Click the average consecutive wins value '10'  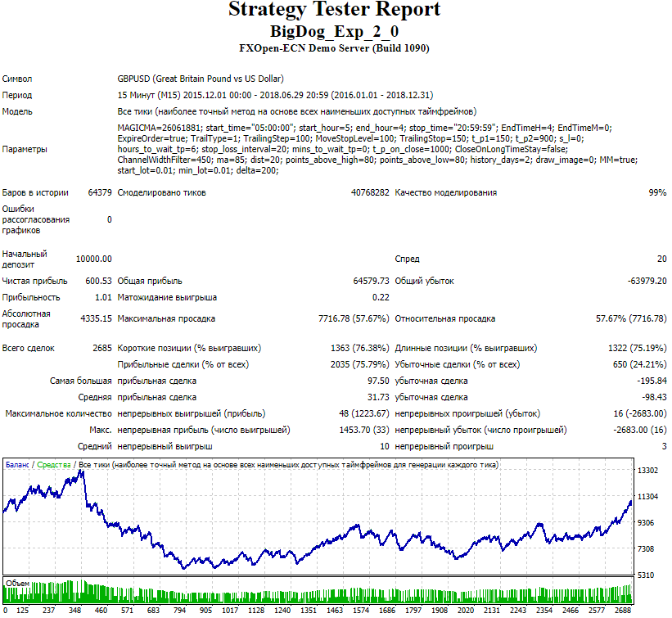(385, 446)
